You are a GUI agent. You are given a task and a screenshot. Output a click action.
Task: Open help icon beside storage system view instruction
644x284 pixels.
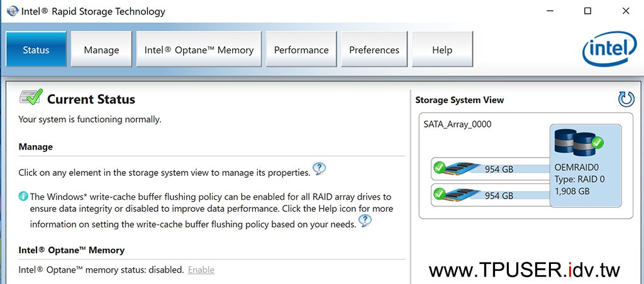tap(319, 170)
